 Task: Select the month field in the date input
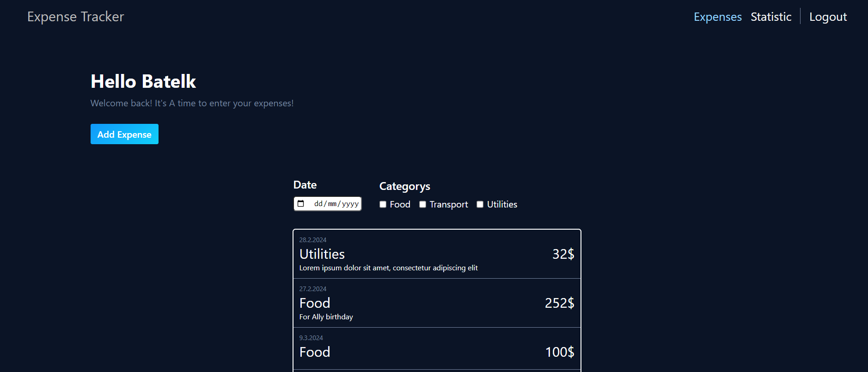coord(333,203)
